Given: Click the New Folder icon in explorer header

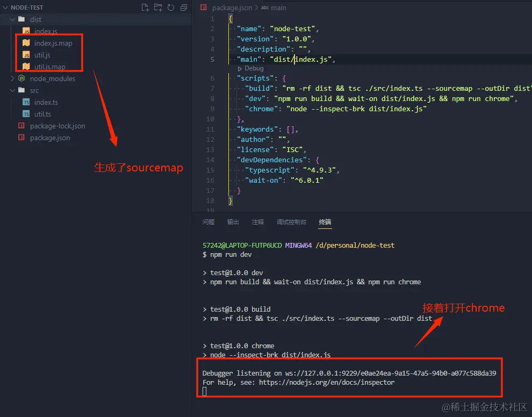Looking at the screenshot, I should pos(158,8).
